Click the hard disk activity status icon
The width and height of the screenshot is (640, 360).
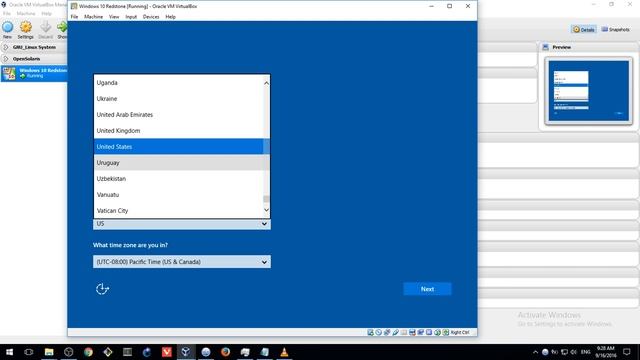click(x=370, y=332)
